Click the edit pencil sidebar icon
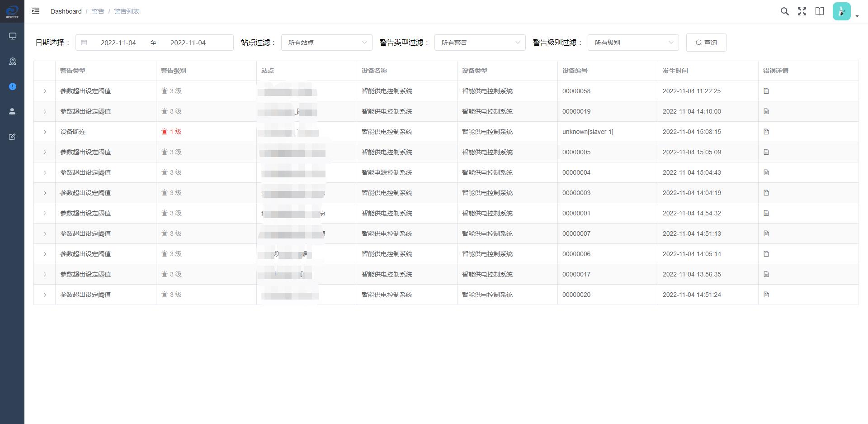This screenshot has height=424, width=868. 13,137
